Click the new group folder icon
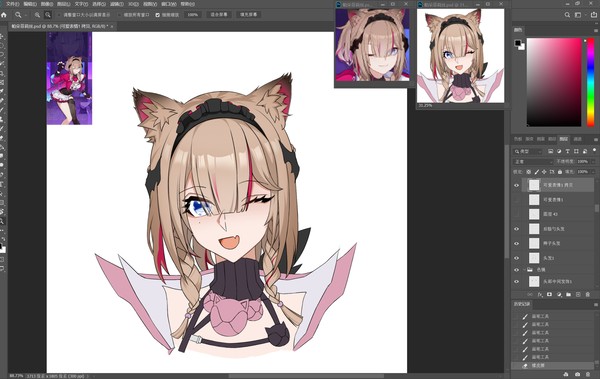Screen dimensions: 600x379 point(569,294)
